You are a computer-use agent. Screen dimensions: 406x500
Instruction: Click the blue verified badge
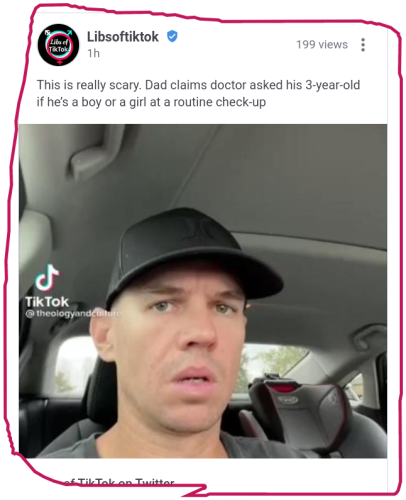[172, 36]
